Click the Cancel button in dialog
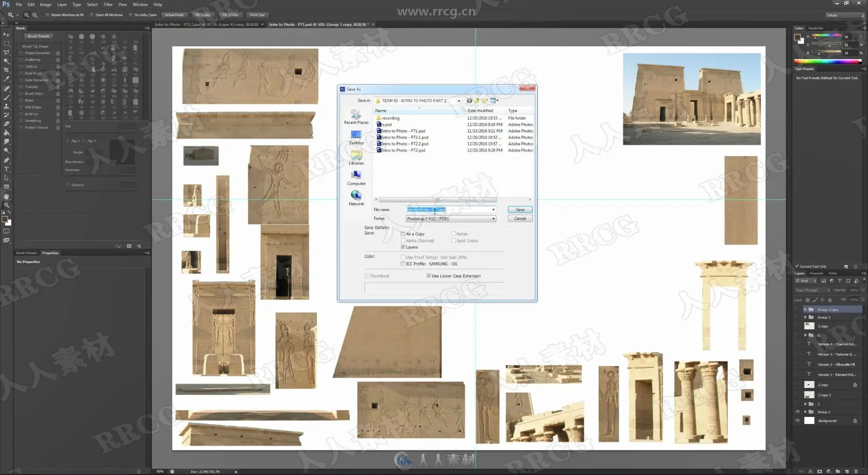 tap(520, 219)
